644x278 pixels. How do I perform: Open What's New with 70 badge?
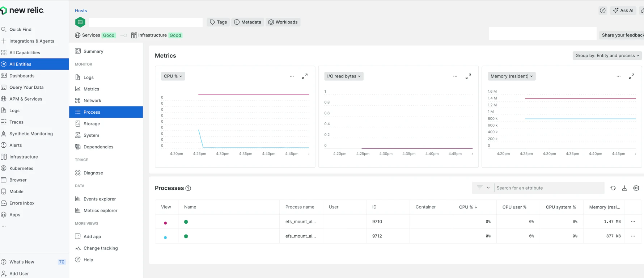click(34, 262)
